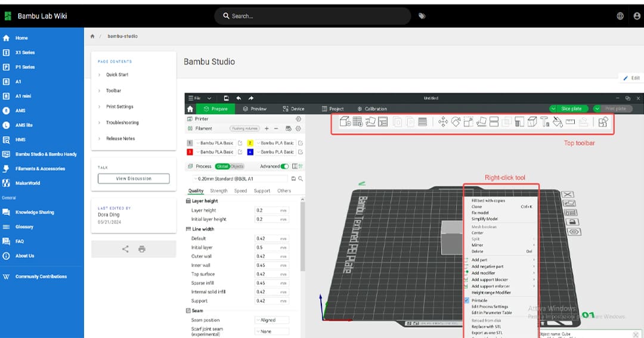644x338 pixels.
Task: Select the Support painting tool icon
Action: pyautogui.click(x=519, y=122)
